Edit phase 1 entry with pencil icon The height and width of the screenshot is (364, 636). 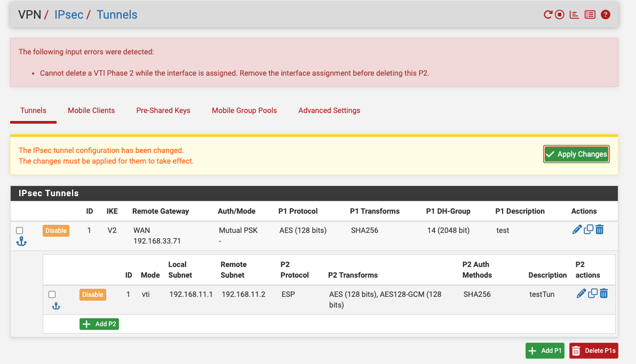coord(577,229)
